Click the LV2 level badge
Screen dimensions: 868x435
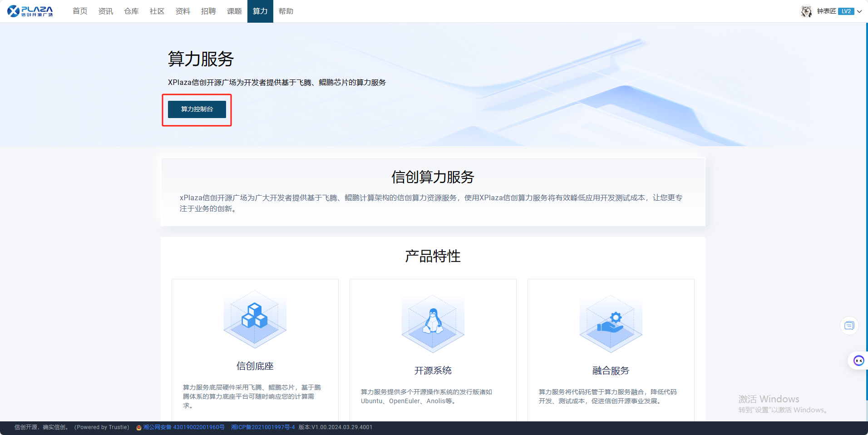coord(846,11)
